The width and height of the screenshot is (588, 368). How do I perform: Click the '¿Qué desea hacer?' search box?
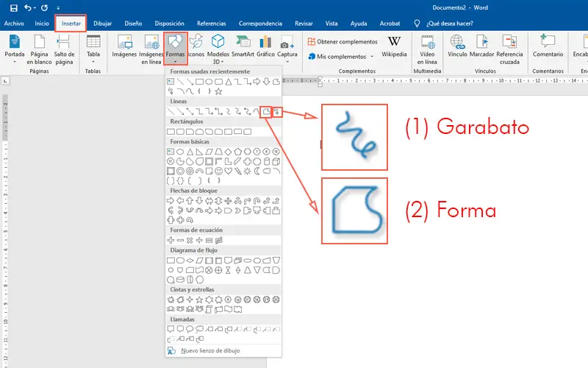coord(450,24)
